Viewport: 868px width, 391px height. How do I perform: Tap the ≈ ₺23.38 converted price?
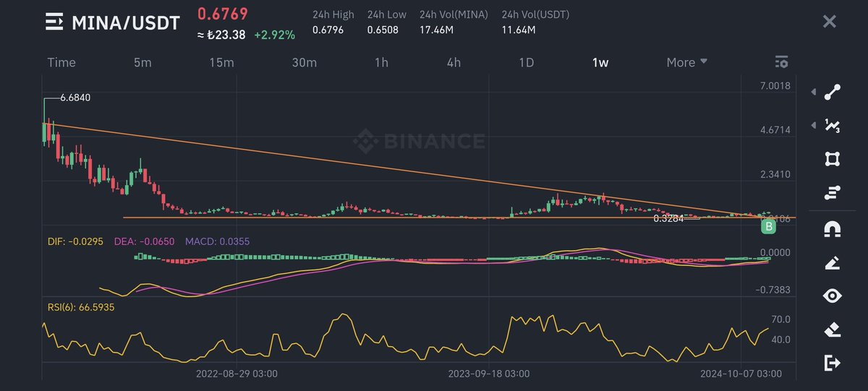click(x=222, y=34)
